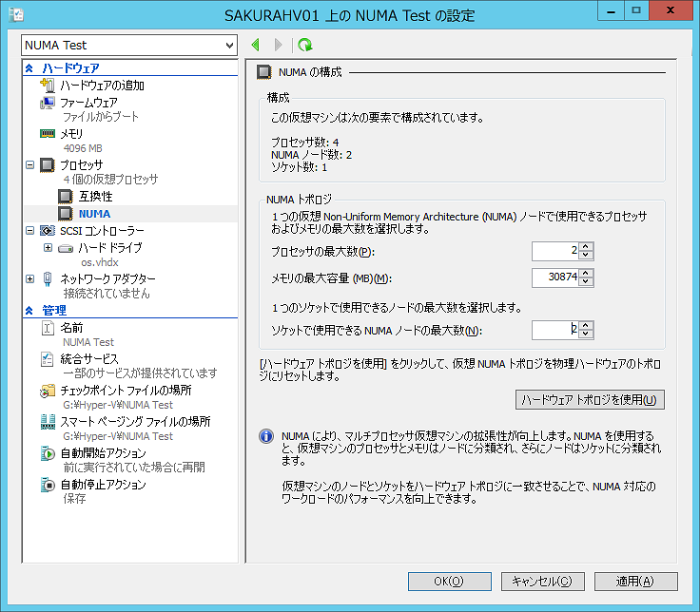Click the 統合サービス icon
700x612 pixels.
[48, 359]
